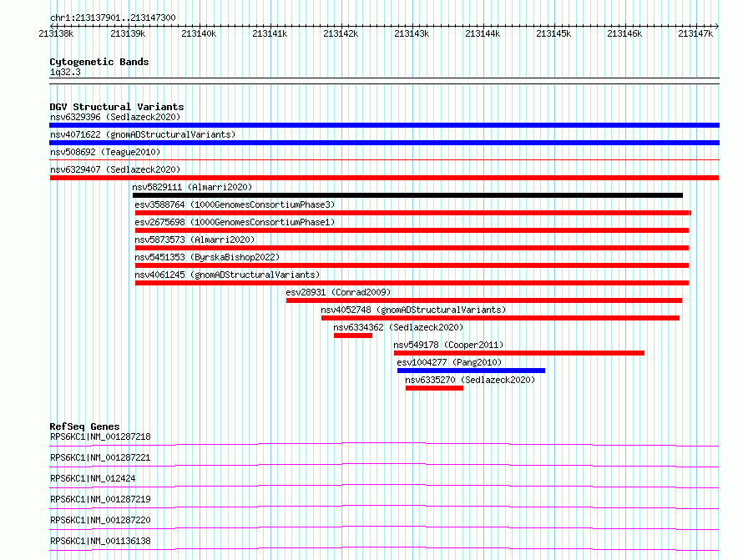Open the nsv4061245 (gnomADStructuralVariants) label
The height and width of the screenshot is (560, 743).
[227, 275]
